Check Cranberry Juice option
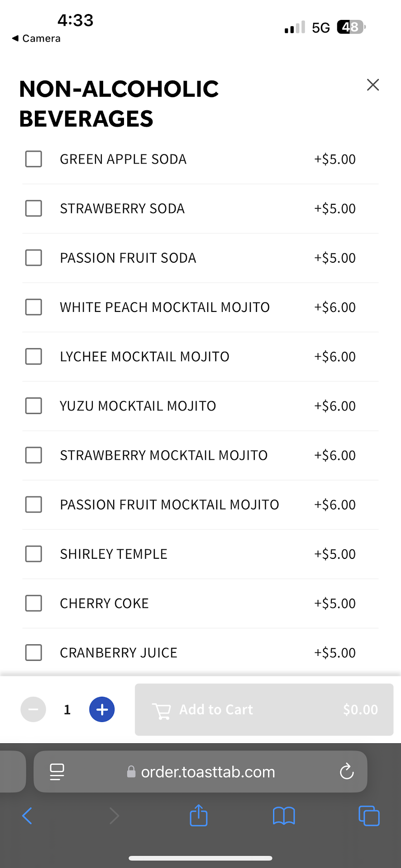Viewport: 401px width, 868px height. click(x=33, y=652)
